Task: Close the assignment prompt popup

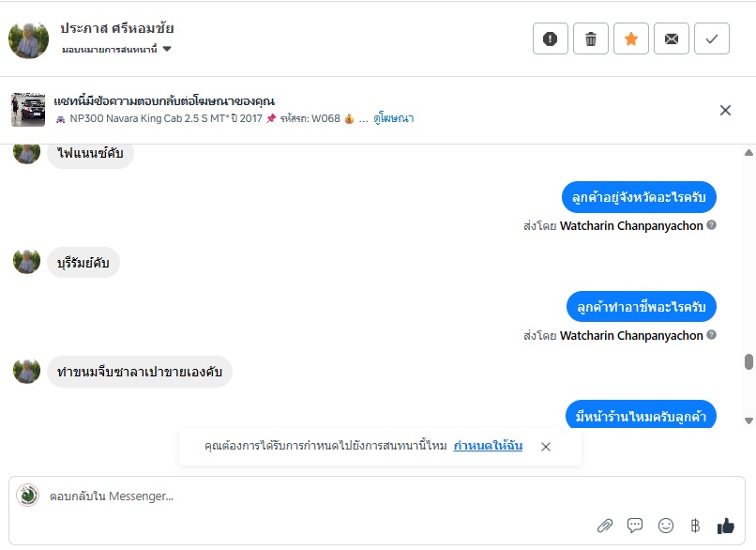Action: click(x=546, y=447)
